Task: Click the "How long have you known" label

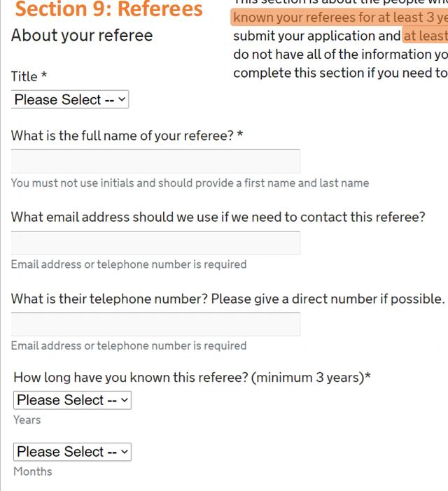Action: [x=192, y=378]
